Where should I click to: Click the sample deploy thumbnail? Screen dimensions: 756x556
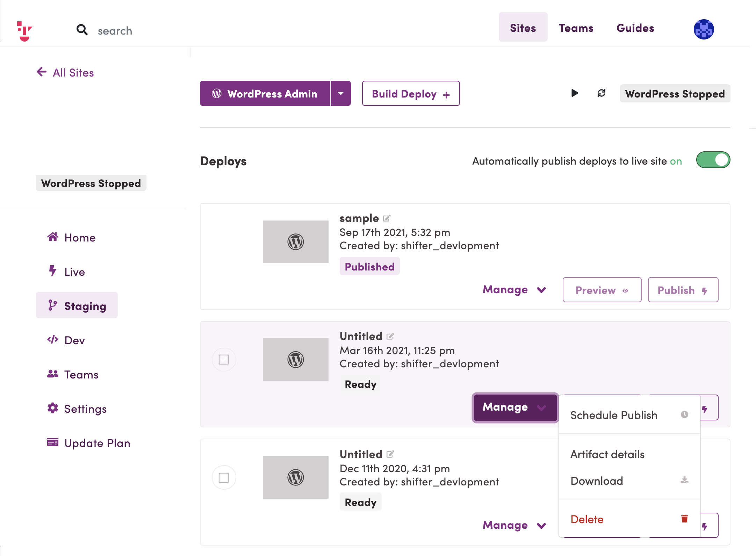point(296,242)
